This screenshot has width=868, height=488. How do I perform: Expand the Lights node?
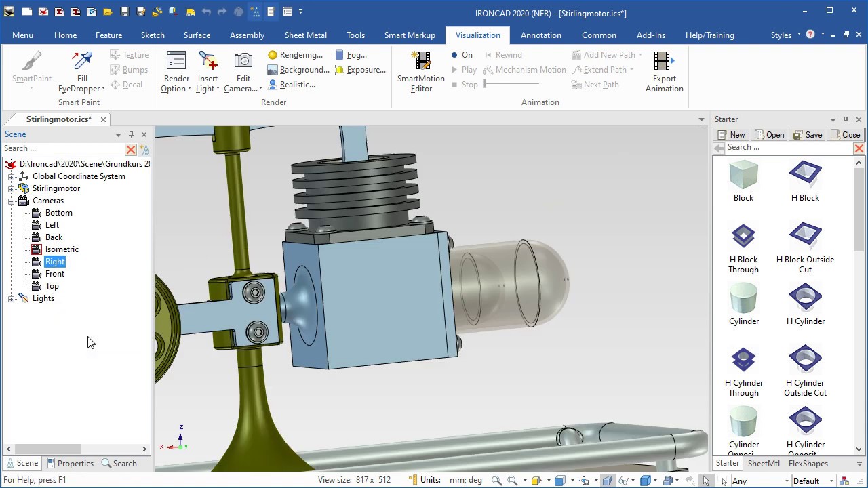click(x=11, y=298)
